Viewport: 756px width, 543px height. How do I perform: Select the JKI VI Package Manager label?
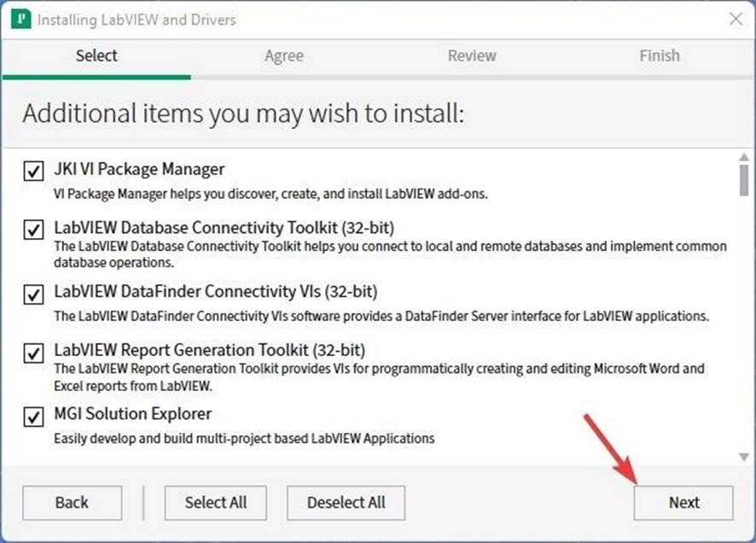139,169
